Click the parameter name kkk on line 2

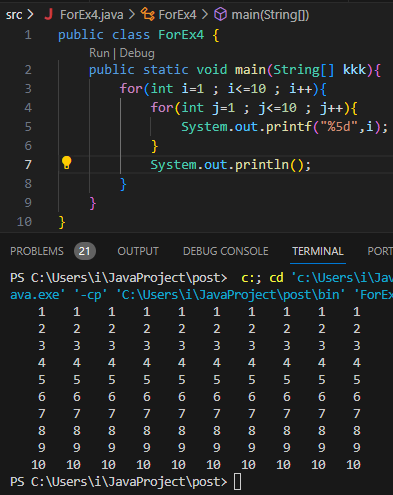pos(354,70)
